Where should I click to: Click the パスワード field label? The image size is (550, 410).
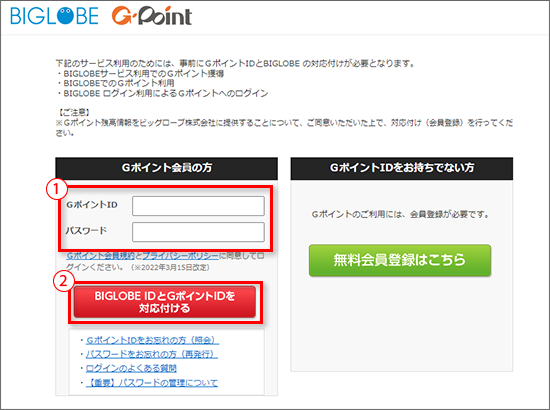[x=86, y=231]
